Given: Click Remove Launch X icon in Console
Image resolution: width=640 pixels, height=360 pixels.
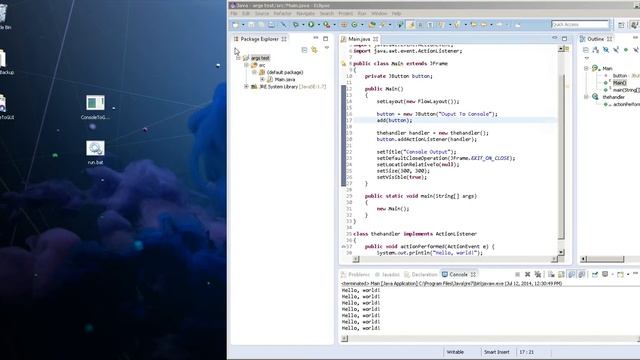Looking at the screenshot, I should (x=527, y=274).
